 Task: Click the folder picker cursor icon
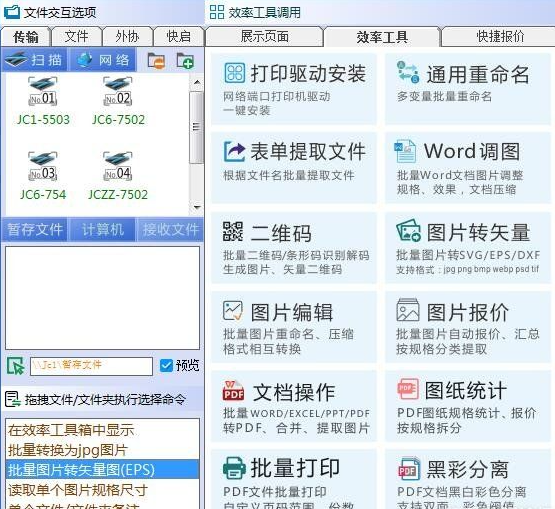pos(16,366)
